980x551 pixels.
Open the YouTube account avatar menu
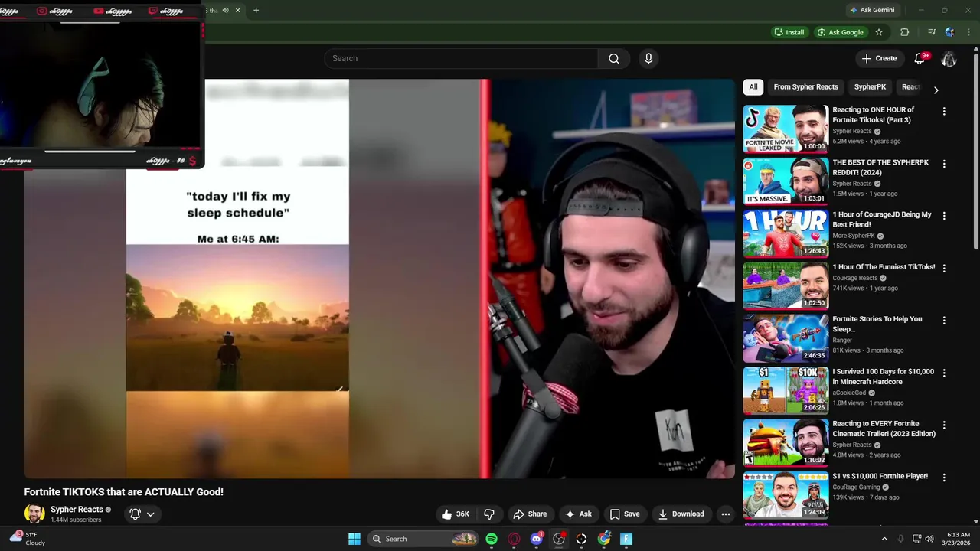click(949, 59)
